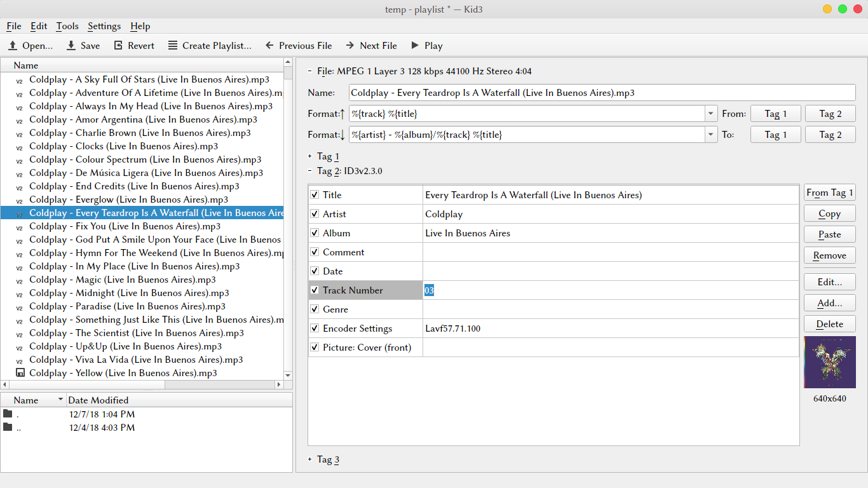Click the v2 tag icon beside Clocks file
The width and height of the screenshot is (868, 488).
click(20, 147)
